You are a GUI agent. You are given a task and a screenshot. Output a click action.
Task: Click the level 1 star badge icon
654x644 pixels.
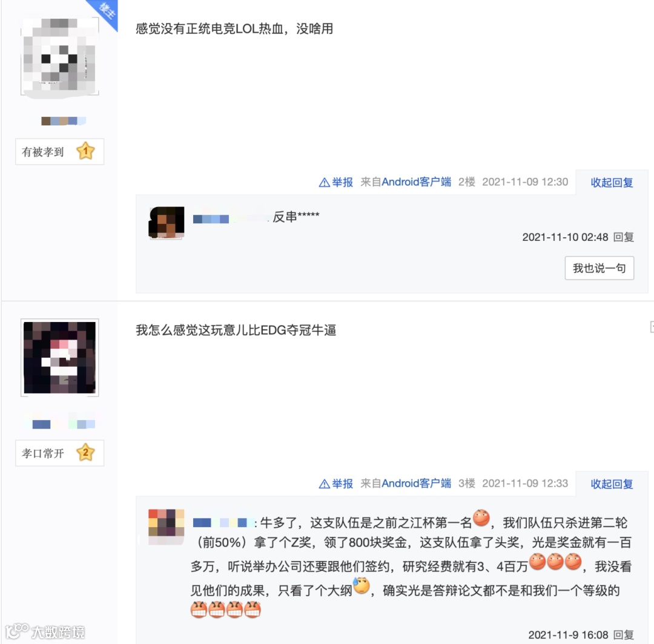(85, 151)
